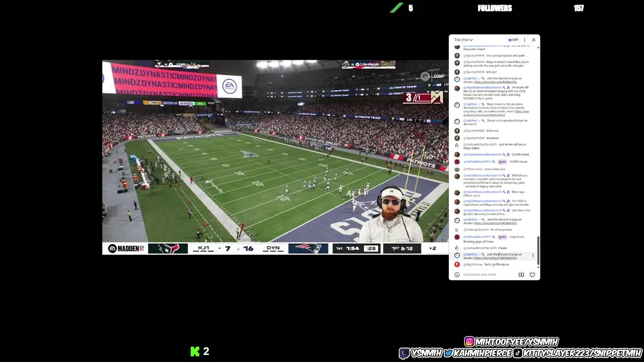Click nightbot avatar on 'Check out mayzisland.shop'
Image resolution: width=644 pixels, height=362 pixels.
click(457, 121)
